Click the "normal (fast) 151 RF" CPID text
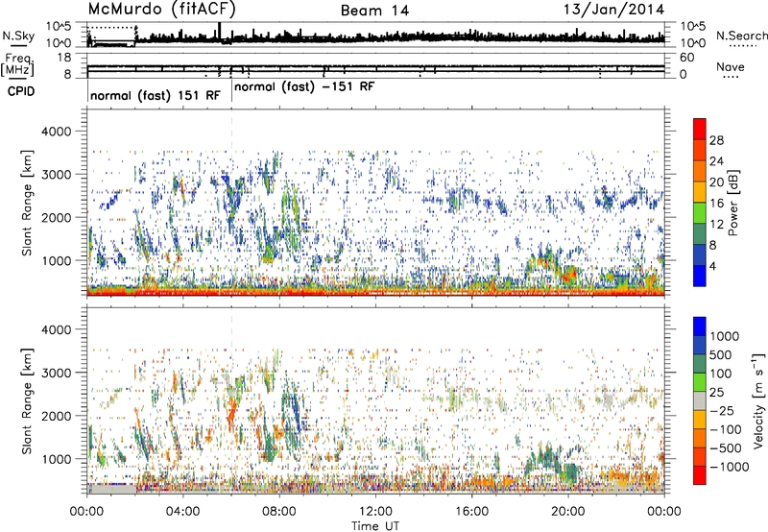 click(156, 95)
